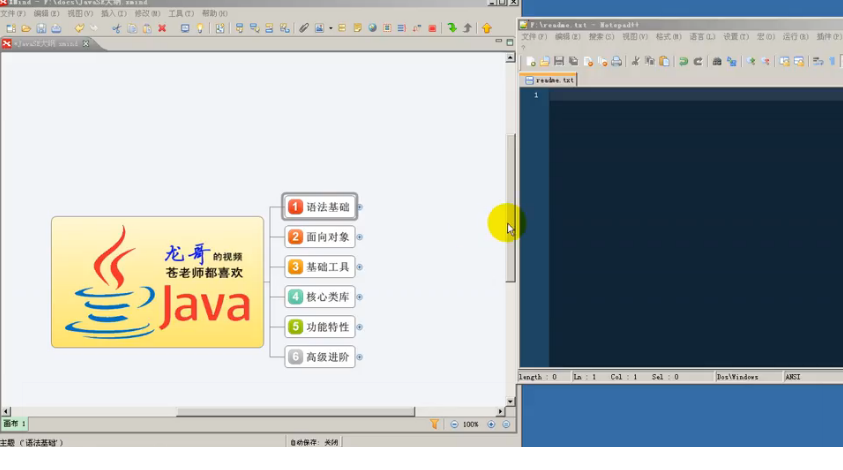Select the 核心类库 topic node
The width and height of the screenshot is (843, 470).
pos(320,297)
